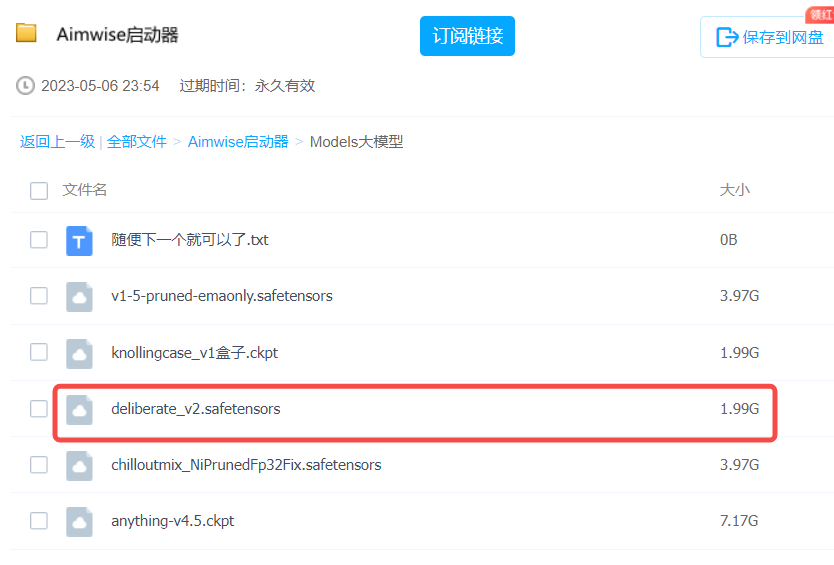Toggle the select-all checkbox next to 文件名
Image resolution: width=834 pixels, height=565 pixels.
[x=39, y=190]
